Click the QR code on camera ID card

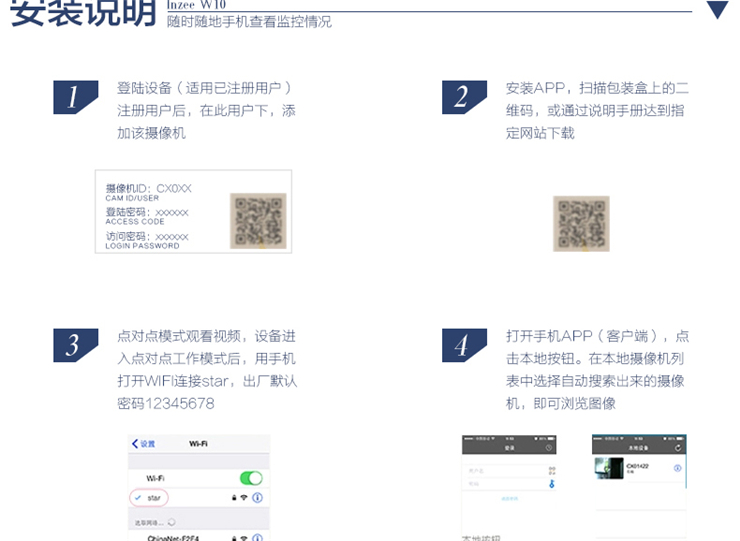[257, 220]
